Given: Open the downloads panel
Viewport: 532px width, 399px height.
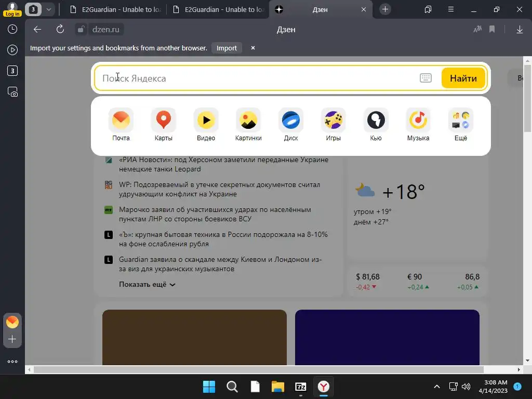Looking at the screenshot, I should click(x=520, y=30).
